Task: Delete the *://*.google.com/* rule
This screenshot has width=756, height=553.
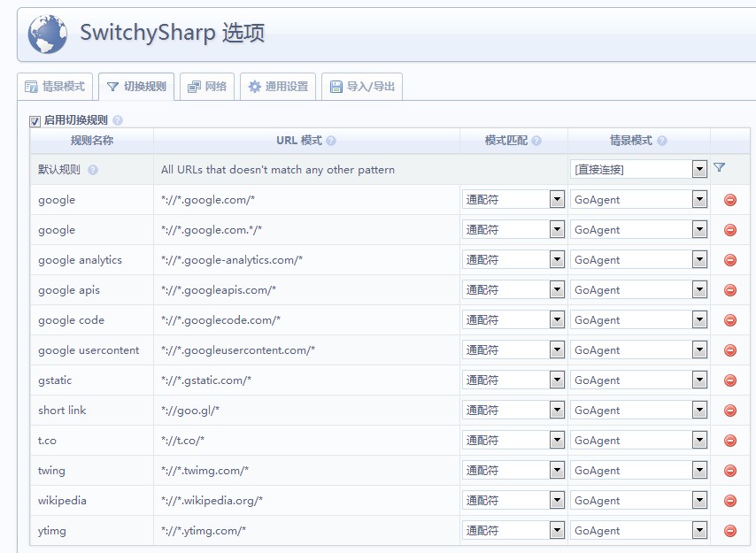Action: pos(730,200)
